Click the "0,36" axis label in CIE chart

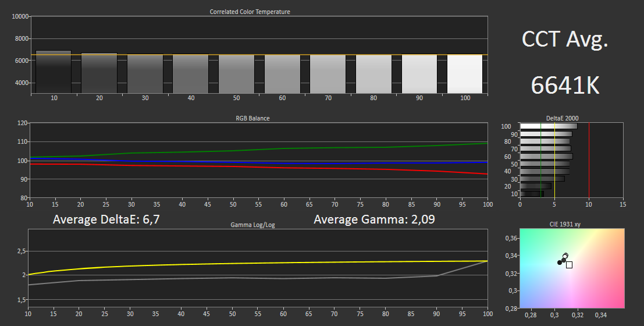[x=512, y=238]
